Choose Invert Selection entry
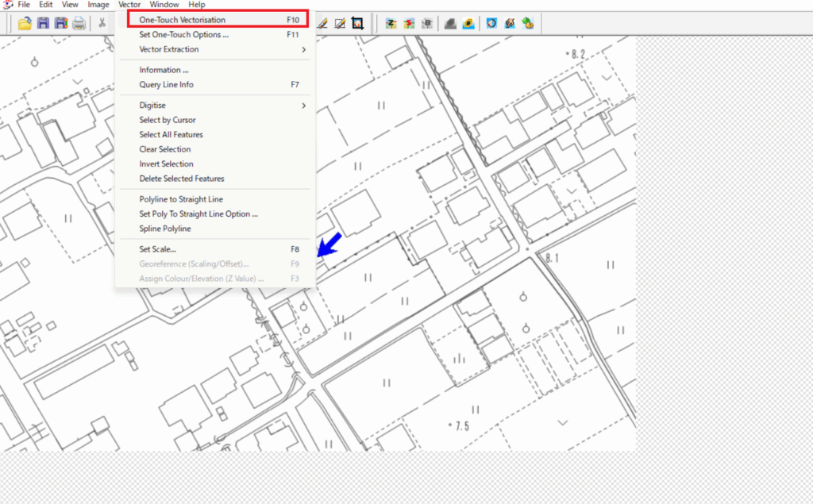This screenshot has width=813, height=504. (215, 164)
